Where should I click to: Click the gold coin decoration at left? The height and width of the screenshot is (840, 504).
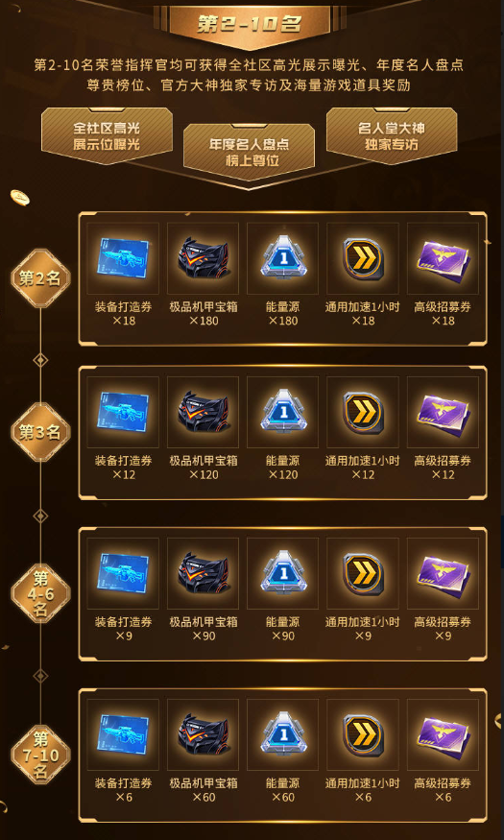[x=20, y=197]
